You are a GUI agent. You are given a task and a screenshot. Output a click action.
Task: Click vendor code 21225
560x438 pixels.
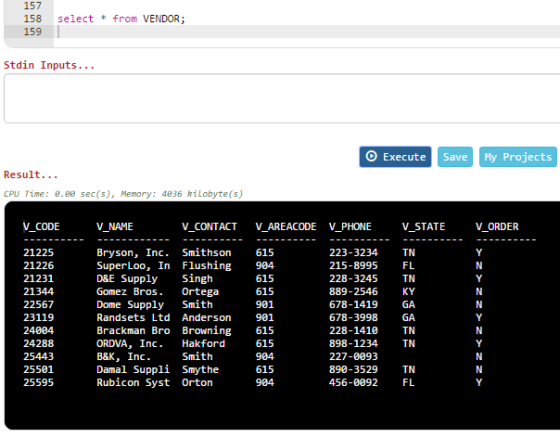[39, 253]
